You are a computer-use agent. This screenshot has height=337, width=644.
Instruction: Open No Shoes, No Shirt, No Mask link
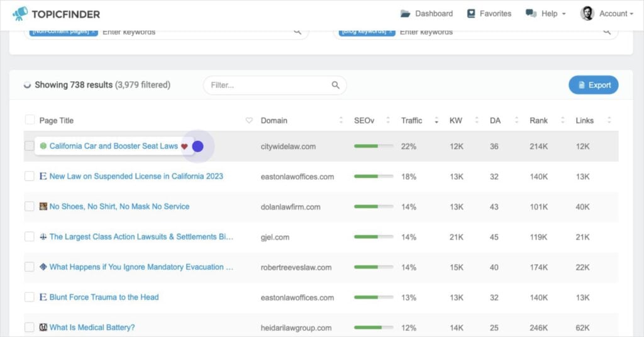coord(119,206)
